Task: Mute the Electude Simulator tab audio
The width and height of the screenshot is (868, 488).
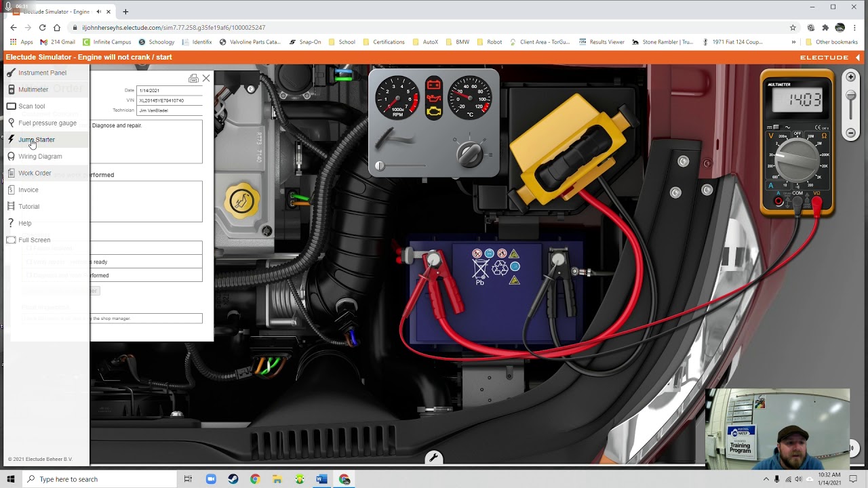Action: tap(99, 12)
